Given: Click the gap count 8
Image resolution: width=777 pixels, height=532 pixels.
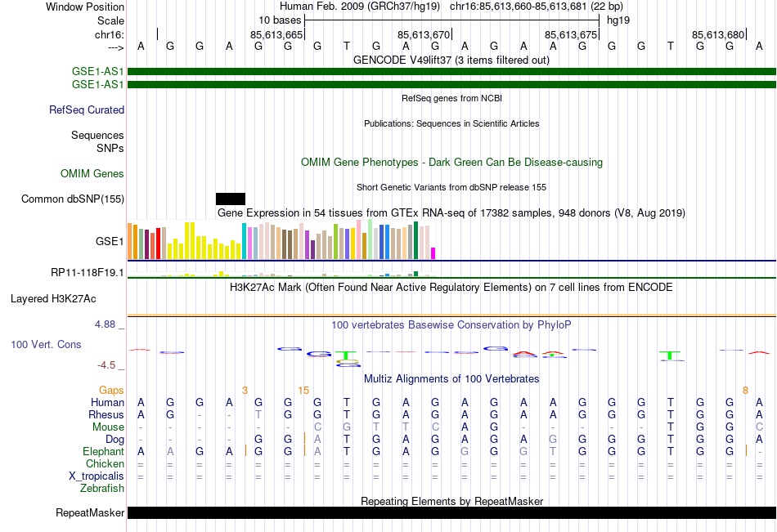Looking at the screenshot, I should pyautogui.click(x=745, y=391).
